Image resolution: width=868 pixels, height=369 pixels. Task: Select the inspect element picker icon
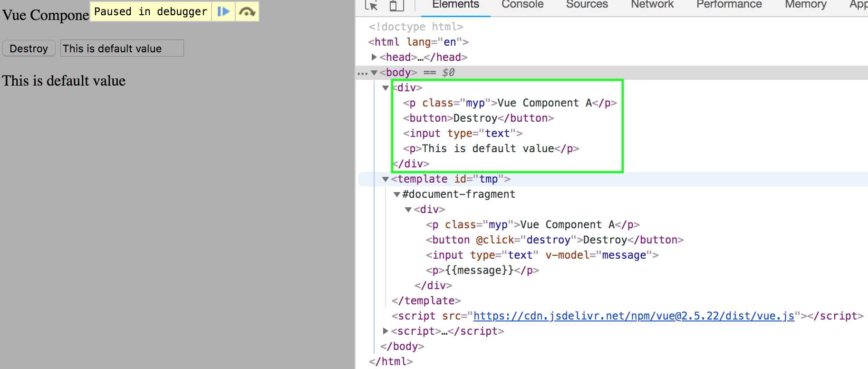pos(371,5)
